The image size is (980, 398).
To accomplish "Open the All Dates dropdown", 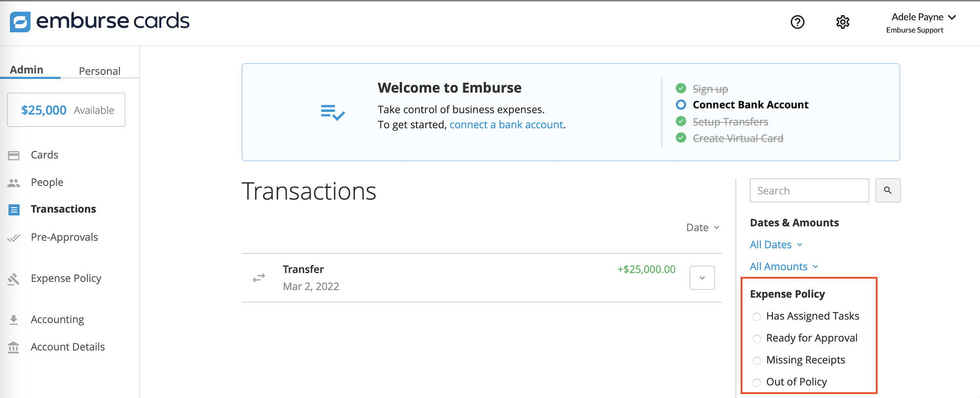I will pyautogui.click(x=776, y=245).
